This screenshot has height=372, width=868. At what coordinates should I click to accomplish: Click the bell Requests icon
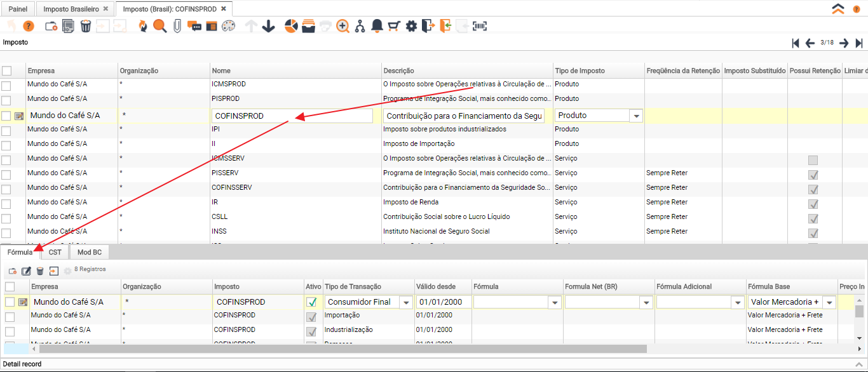(377, 26)
